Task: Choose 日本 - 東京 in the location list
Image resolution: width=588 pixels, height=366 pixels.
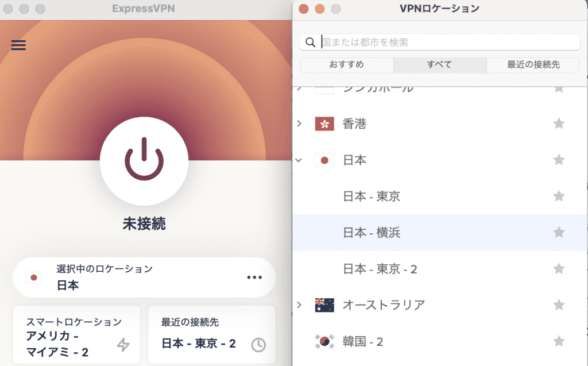Action: (x=372, y=196)
